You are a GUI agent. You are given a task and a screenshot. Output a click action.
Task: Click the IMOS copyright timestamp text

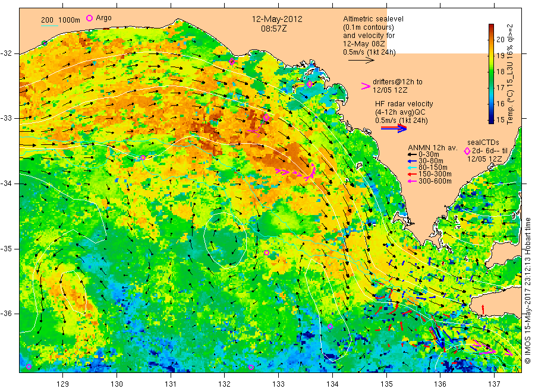click(527, 291)
